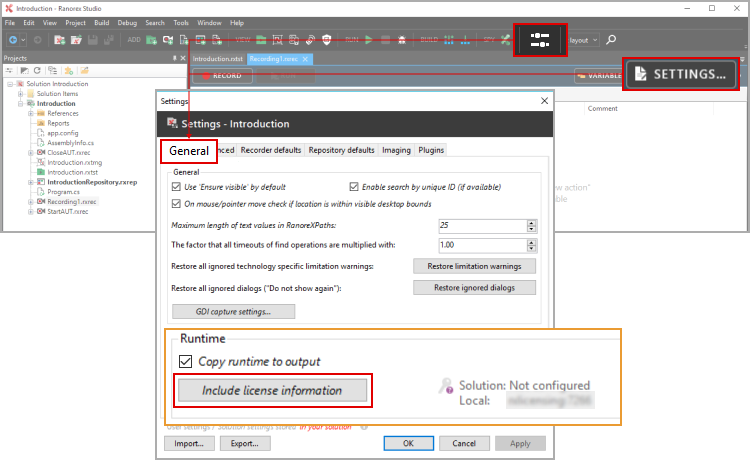Click the SETTINGS... button in recording toolbar
This screenshot has width=750, height=460.
coord(680,74)
